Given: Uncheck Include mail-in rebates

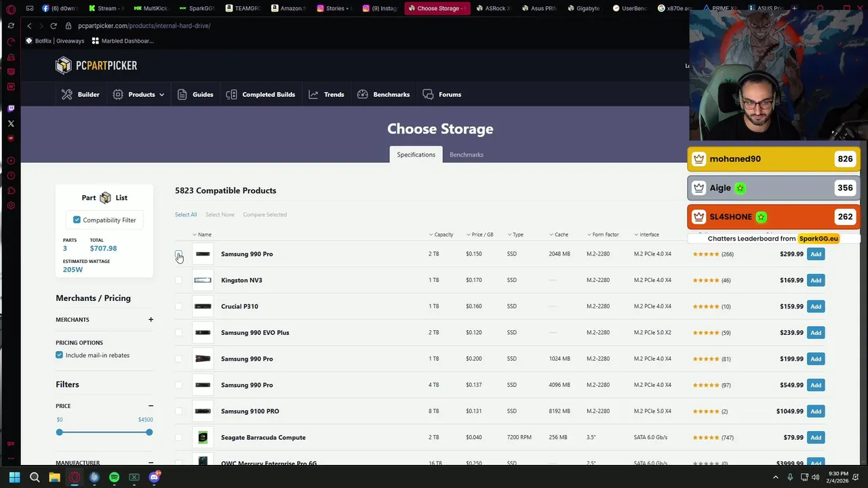Looking at the screenshot, I should pos(59,355).
